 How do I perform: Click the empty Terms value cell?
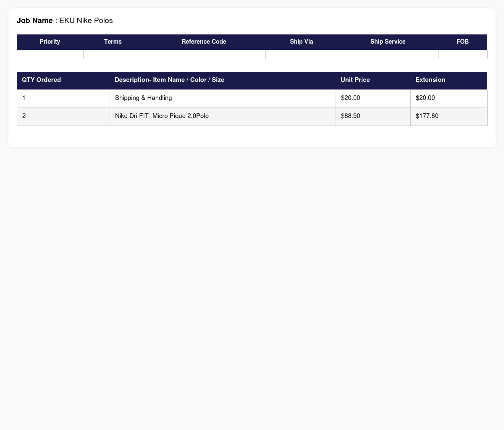point(113,55)
